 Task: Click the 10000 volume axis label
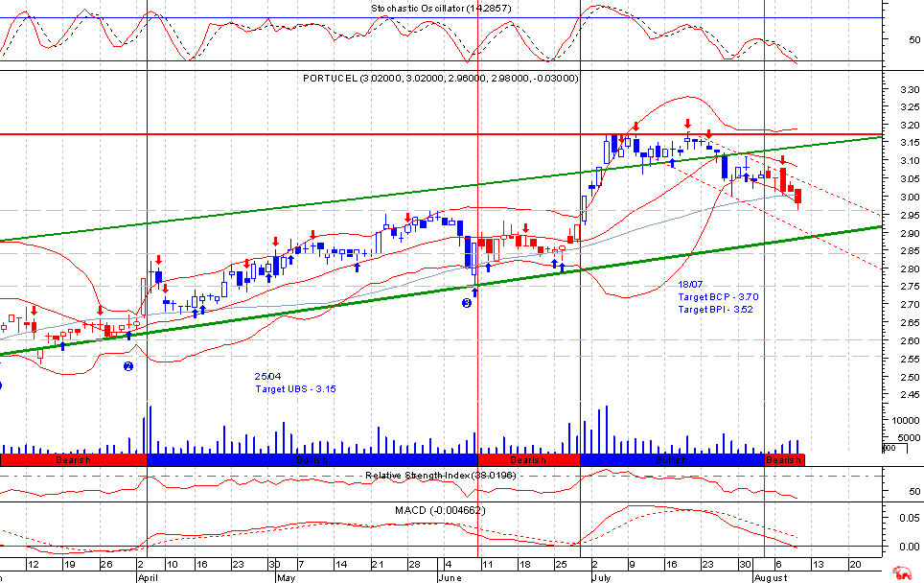[x=906, y=420]
